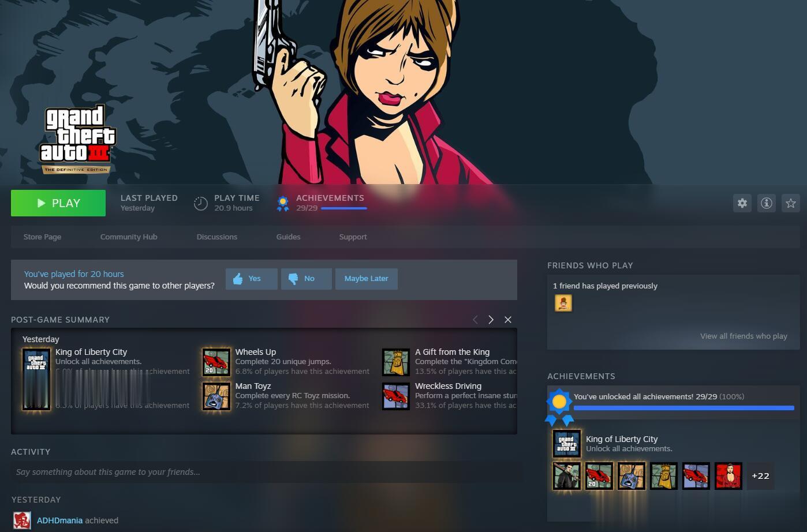Click the game info icon
The height and width of the screenshot is (532, 807).
click(x=767, y=203)
